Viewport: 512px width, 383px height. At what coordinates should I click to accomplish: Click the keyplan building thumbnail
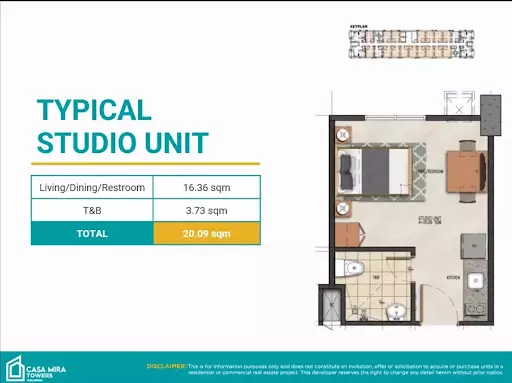(412, 44)
